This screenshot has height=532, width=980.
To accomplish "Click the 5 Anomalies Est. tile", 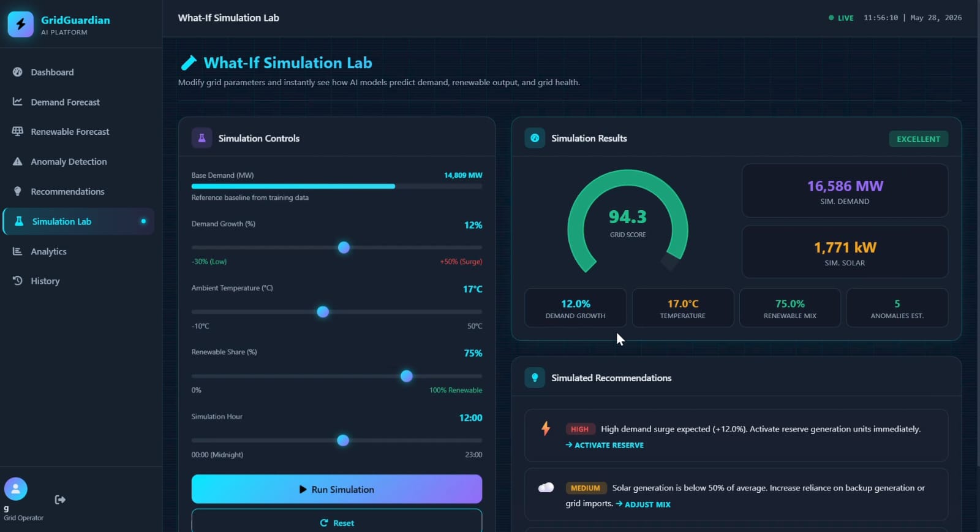I will 897,308.
